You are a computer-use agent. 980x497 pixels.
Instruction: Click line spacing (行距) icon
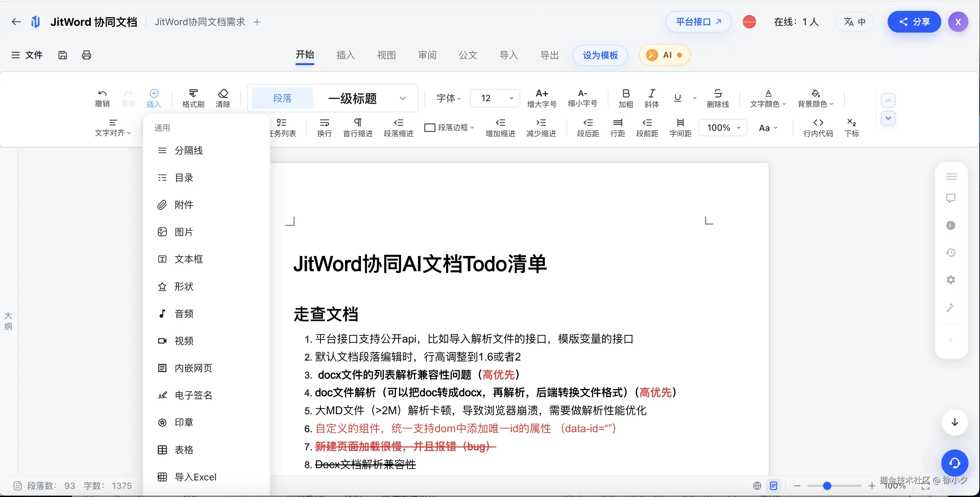pos(617,127)
